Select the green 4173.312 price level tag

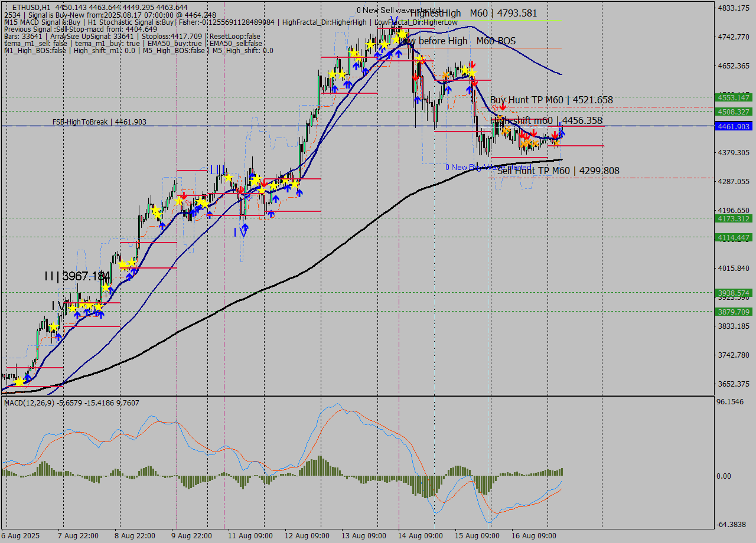click(733, 218)
